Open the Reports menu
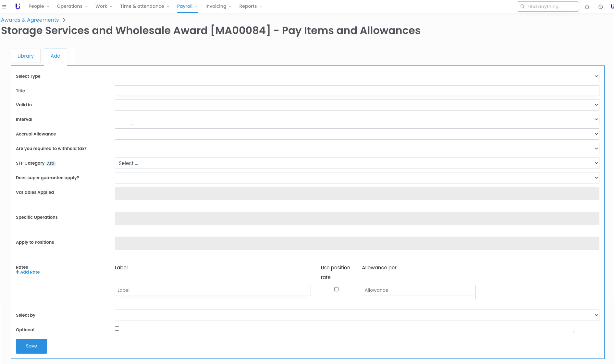The width and height of the screenshot is (615, 364). coord(250,6)
